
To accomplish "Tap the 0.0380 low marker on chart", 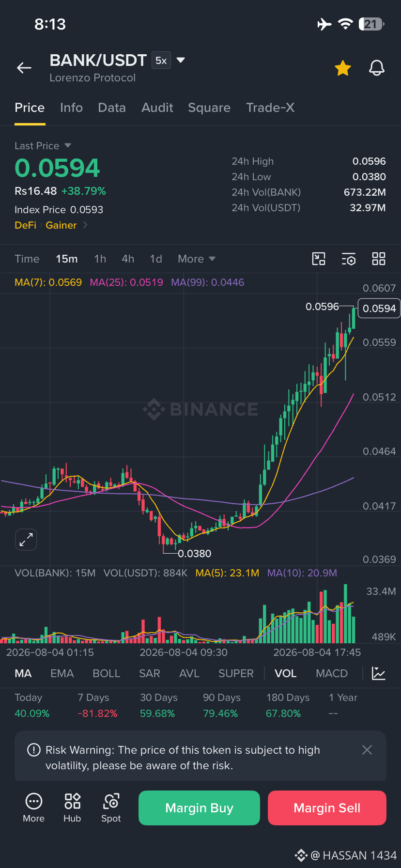I will pyautogui.click(x=194, y=554).
